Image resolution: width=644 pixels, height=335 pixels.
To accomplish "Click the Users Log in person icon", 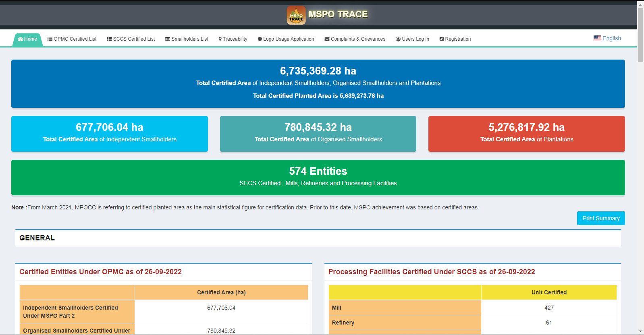I will (398, 39).
